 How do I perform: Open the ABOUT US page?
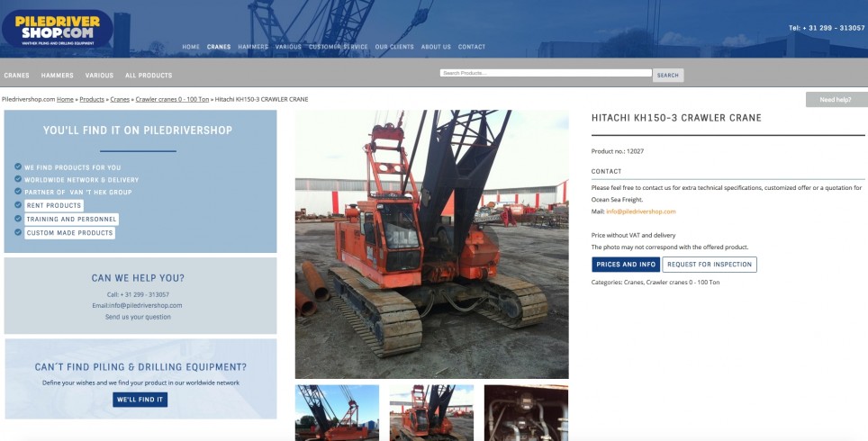[x=436, y=47]
